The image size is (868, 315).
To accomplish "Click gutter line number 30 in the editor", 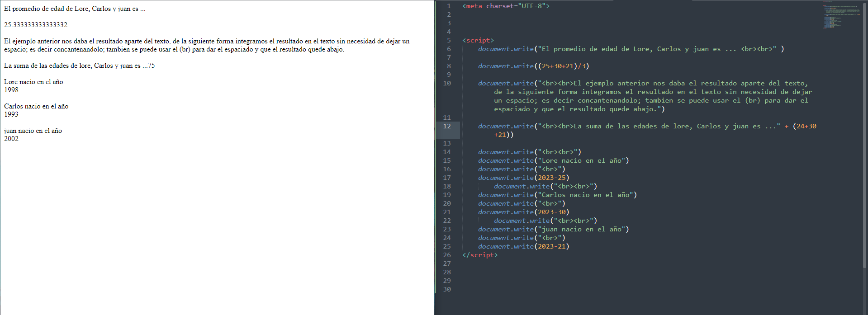I will pyautogui.click(x=447, y=289).
